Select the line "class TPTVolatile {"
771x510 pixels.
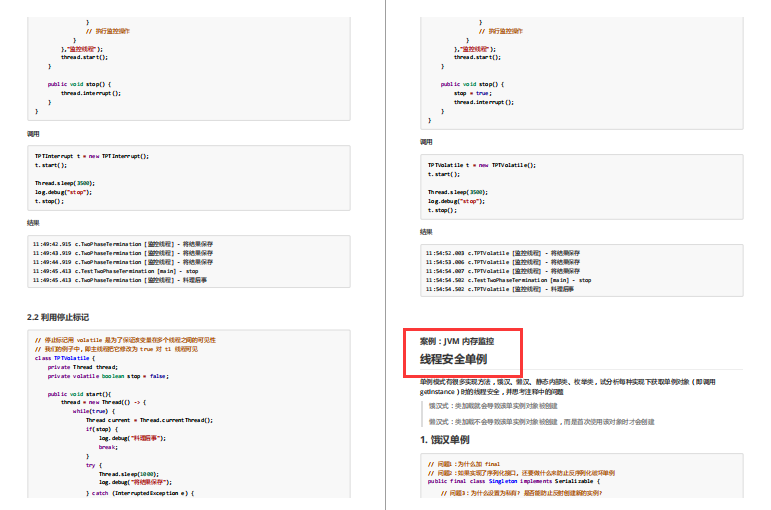point(65,358)
